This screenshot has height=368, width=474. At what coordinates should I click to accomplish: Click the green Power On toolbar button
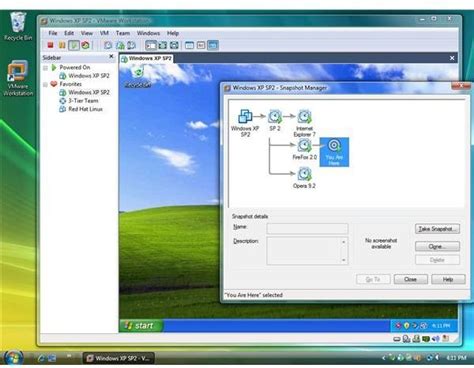click(x=74, y=45)
